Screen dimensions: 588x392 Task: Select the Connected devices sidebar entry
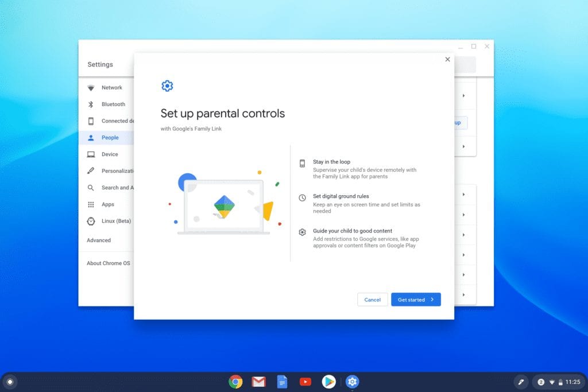click(x=106, y=121)
